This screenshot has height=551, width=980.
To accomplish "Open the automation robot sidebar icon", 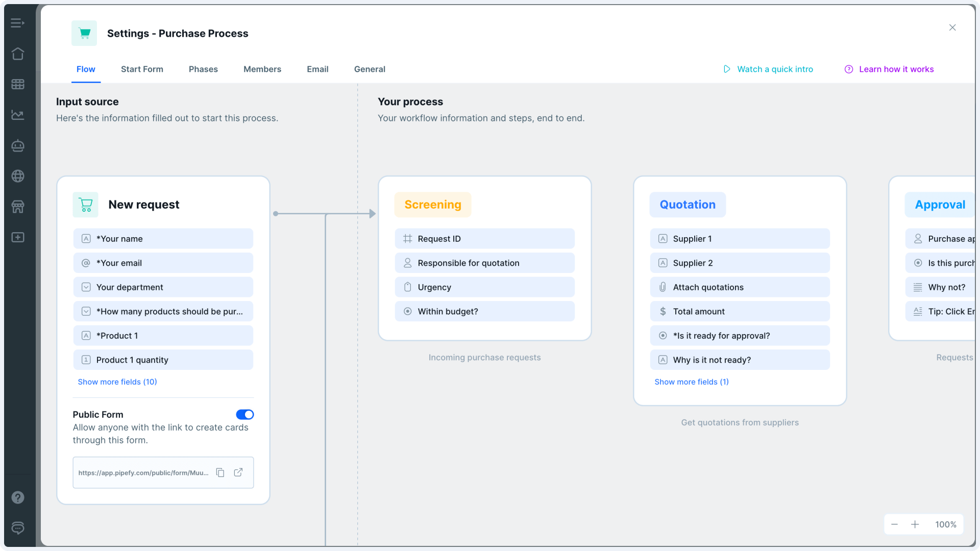I will pyautogui.click(x=18, y=146).
